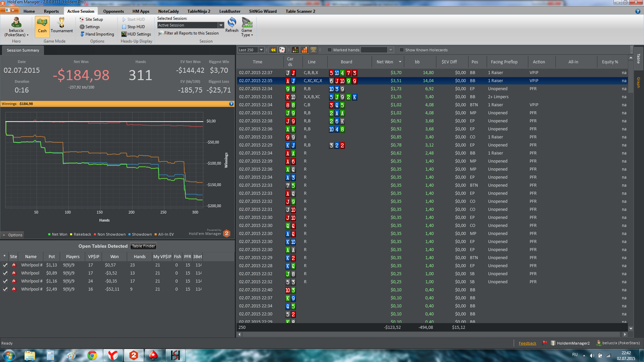Open Windows Start button
The image size is (644, 362).
(9, 355)
